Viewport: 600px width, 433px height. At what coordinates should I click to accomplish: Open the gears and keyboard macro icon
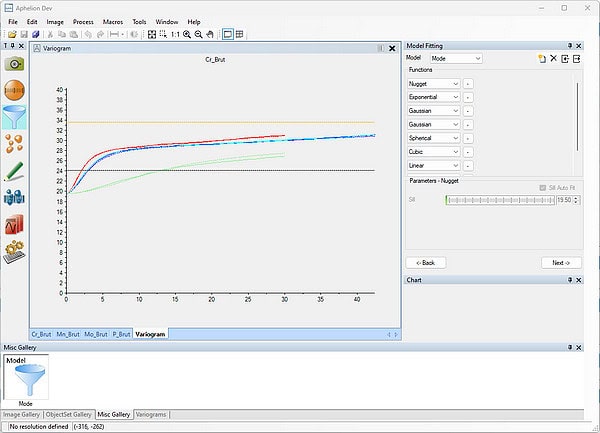coord(15,252)
